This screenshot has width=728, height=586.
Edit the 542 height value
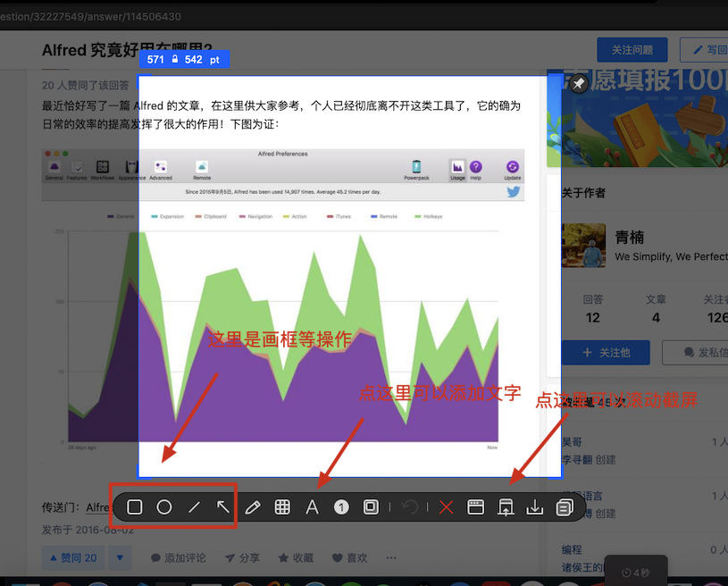pyautogui.click(x=193, y=60)
